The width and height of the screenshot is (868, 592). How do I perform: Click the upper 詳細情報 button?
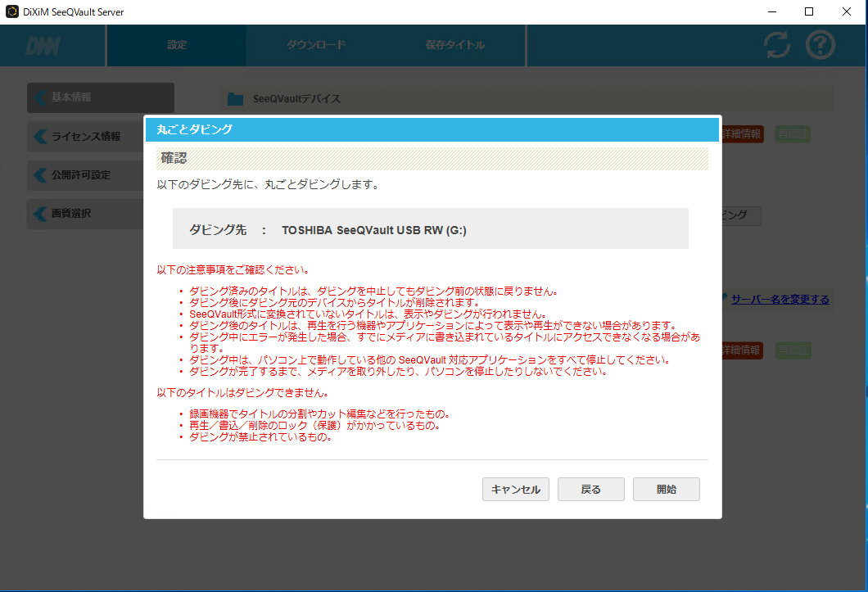pyautogui.click(x=743, y=134)
